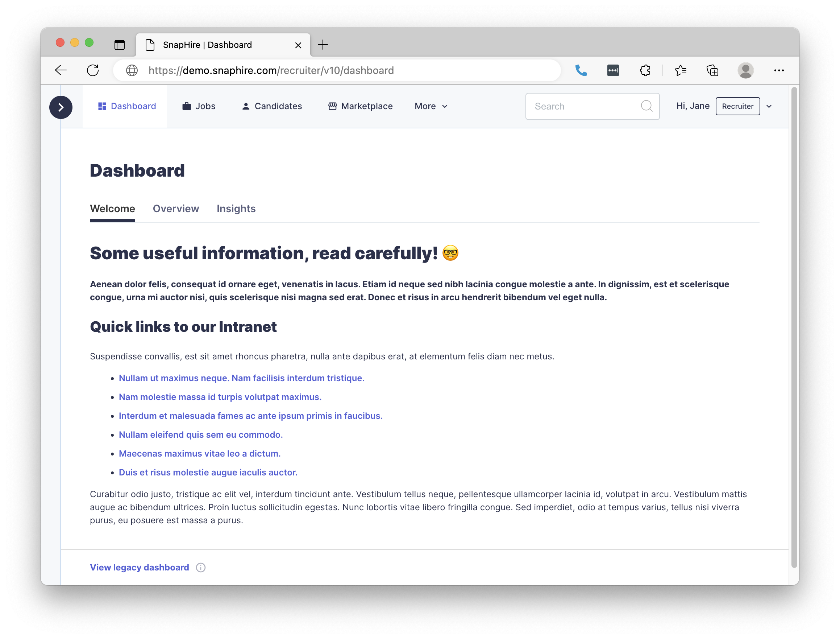Click the collections icon in toolbar

coord(712,70)
